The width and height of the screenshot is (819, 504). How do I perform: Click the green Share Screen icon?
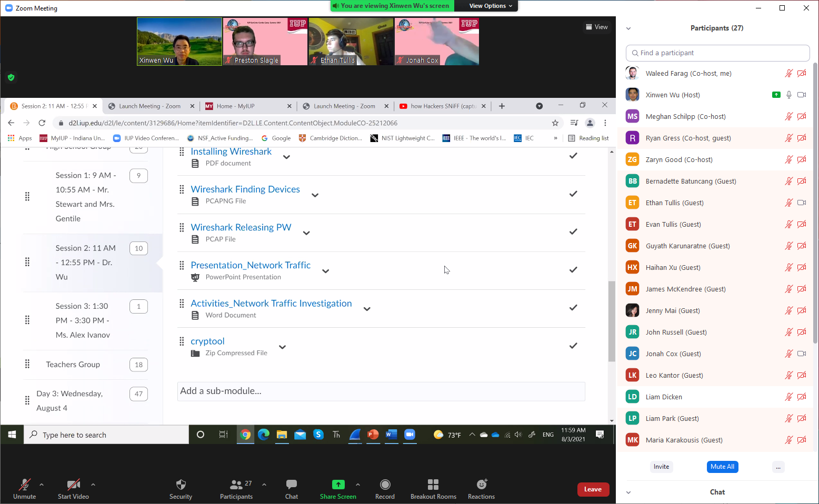[338, 485]
